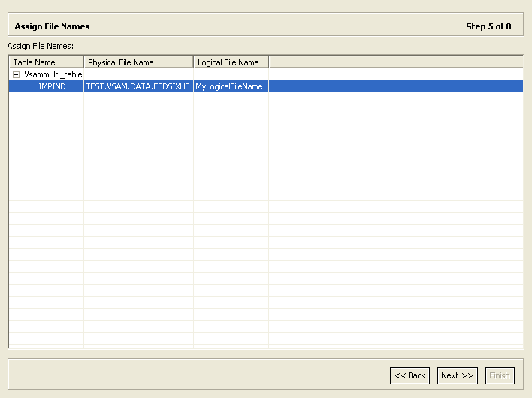Select the IMPIND table name cell
This screenshot has width=532, height=398.
pos(51,87)
